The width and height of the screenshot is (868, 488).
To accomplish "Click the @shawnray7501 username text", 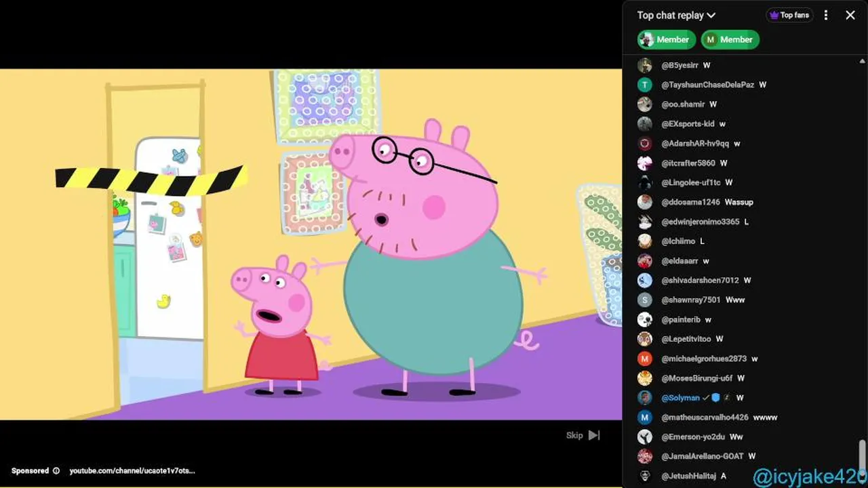I will click(x=691, y=300).
